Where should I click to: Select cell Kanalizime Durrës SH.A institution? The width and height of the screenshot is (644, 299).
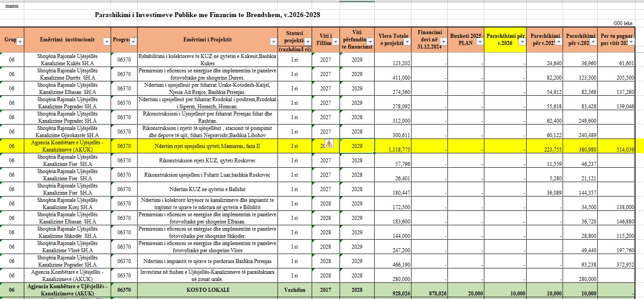(67, 74)
